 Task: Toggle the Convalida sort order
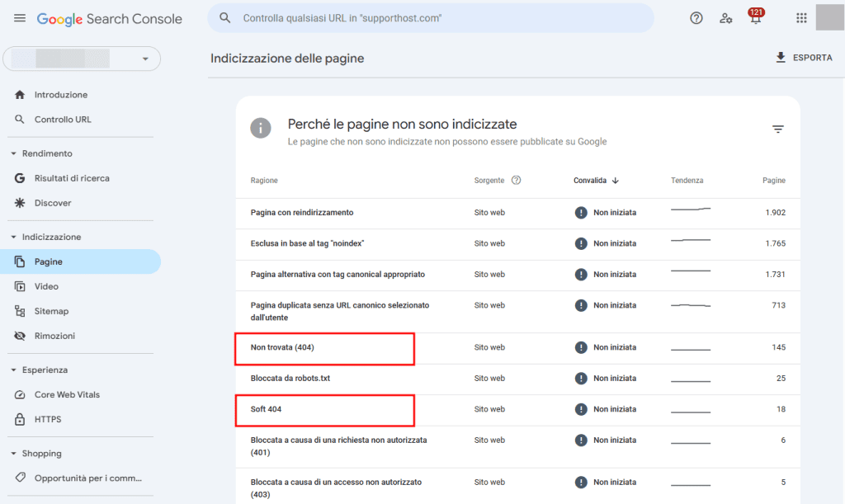tap(596, 180)
